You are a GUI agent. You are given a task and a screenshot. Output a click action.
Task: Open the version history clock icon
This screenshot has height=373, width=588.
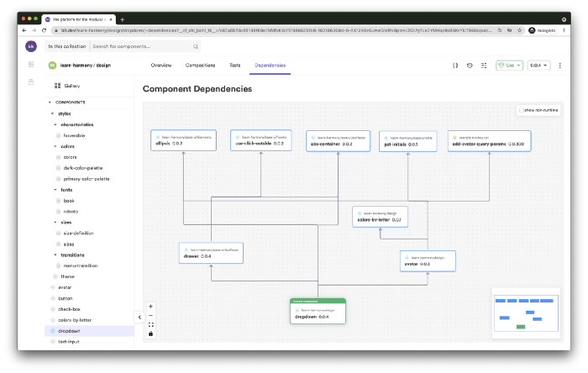470,66
